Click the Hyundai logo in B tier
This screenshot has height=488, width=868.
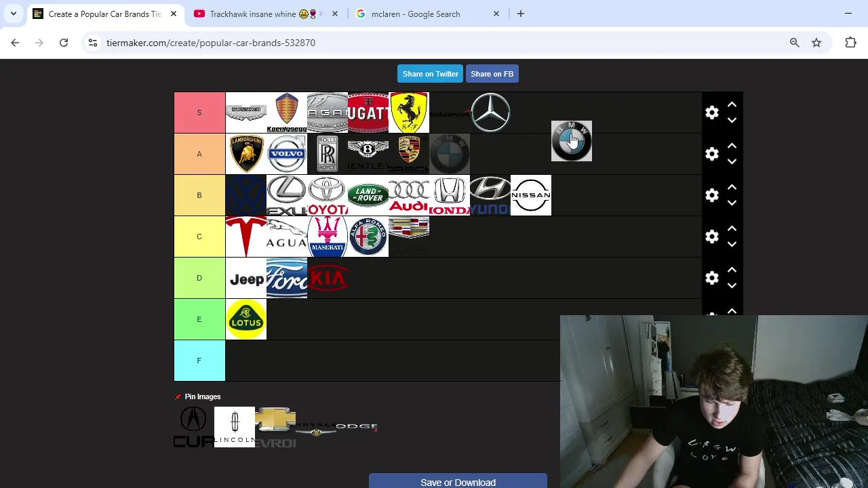490,195
